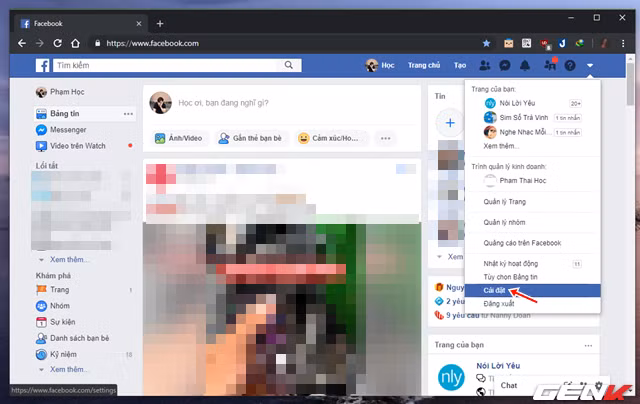Add a story with plus button
The image size is (640, 404).
coord(450,123)
